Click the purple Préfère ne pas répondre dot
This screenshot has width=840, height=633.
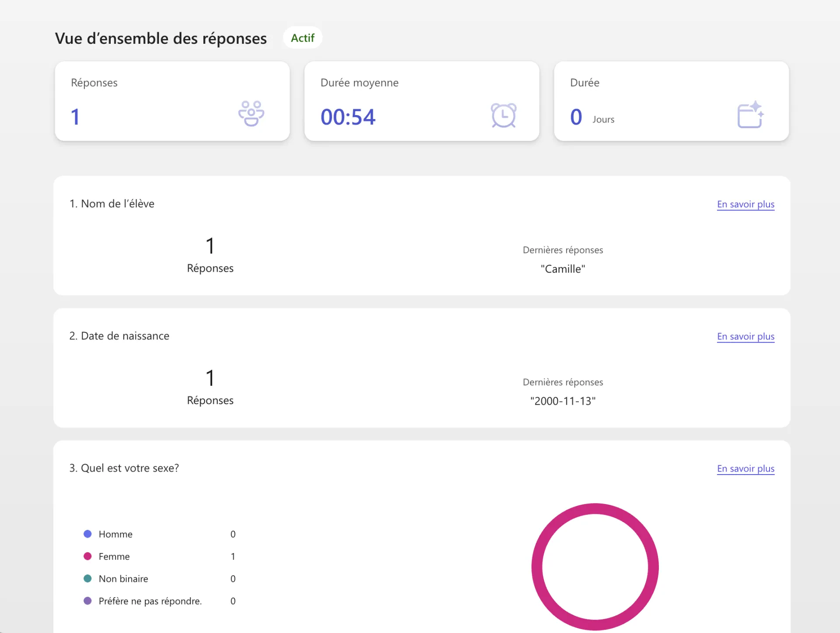click(x=87, y=601)
